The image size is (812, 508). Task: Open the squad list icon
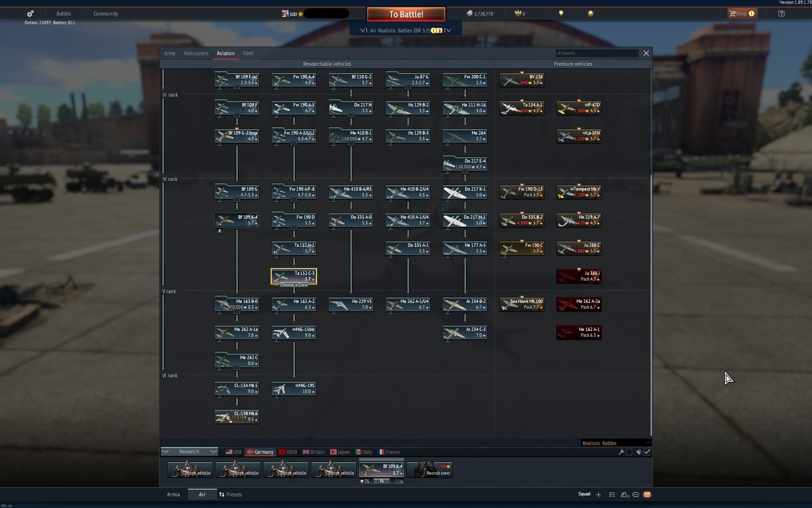(x=612, y=494)
